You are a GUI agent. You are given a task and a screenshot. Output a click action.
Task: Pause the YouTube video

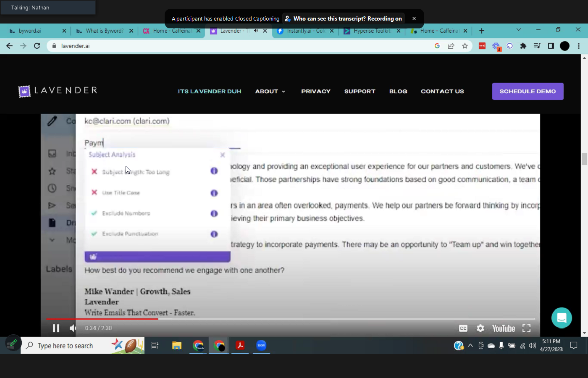coord(56,328)
